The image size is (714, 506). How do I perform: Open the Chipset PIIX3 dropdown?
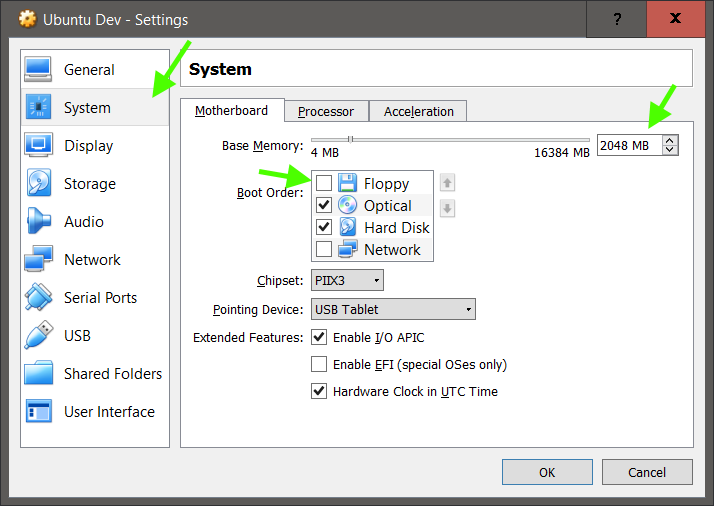pyautogui.click(x=347, y=280)
